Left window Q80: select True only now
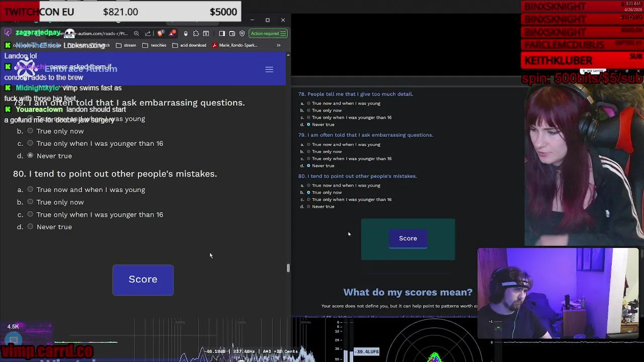Image resolution: width=644 pixels, height=362 pixels. pyautogui.click(x=30, y=202)
